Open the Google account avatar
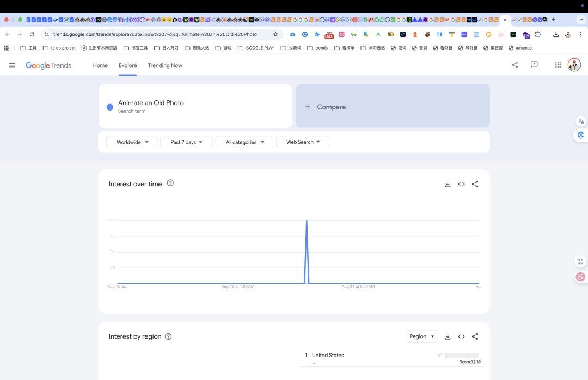588x380 pixels. tap(574, 65)
